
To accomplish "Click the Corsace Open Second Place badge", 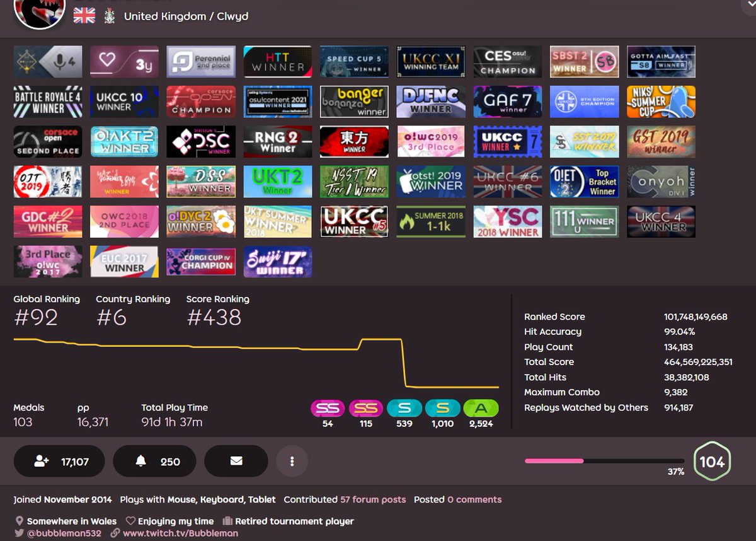I will tap(48, 142).
